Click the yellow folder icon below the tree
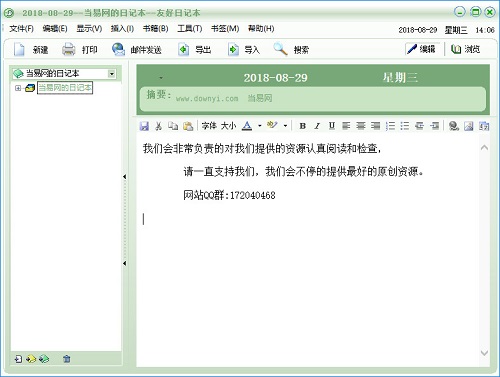The width and height of the screenshot is (500, 377). click(x=31, y=359)
